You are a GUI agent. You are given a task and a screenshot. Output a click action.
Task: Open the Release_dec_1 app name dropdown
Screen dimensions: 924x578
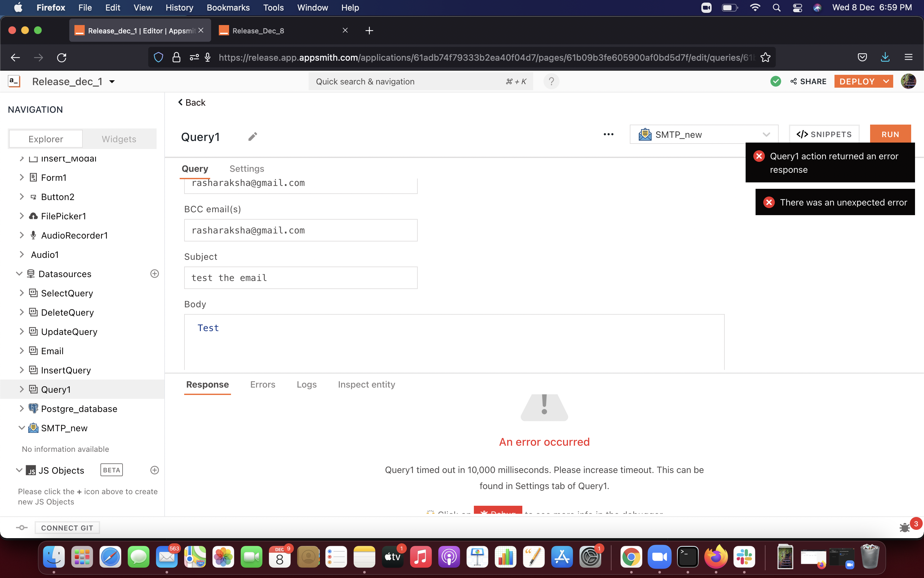coord(112,82)
